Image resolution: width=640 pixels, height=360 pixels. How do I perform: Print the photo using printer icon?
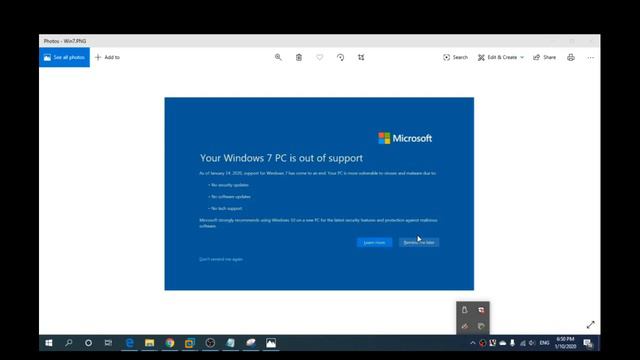coord(571,58)
